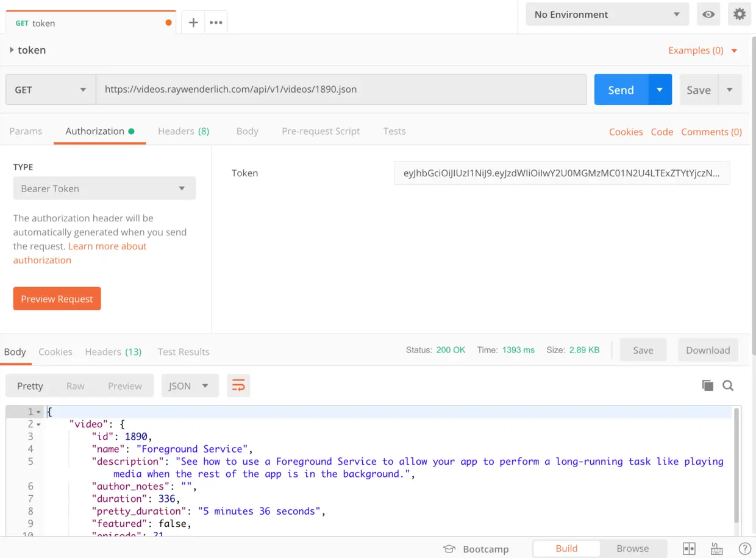The width and height of the screenshot is (756, 558).
Task: Click the Preview Request button
Action: click(57, 299)
